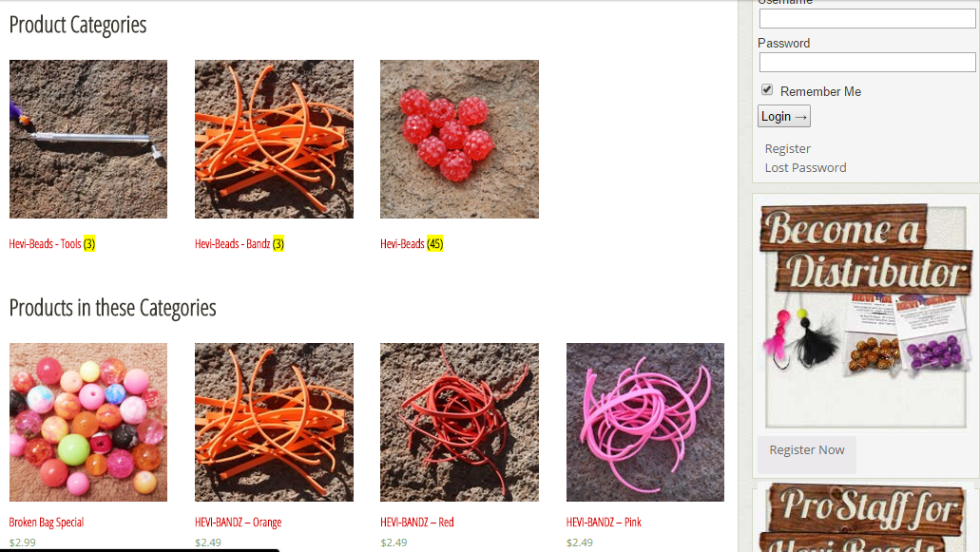Toggle the Remember Me checkbox
Screen dimensions: 980x552
tap(767, 90)
